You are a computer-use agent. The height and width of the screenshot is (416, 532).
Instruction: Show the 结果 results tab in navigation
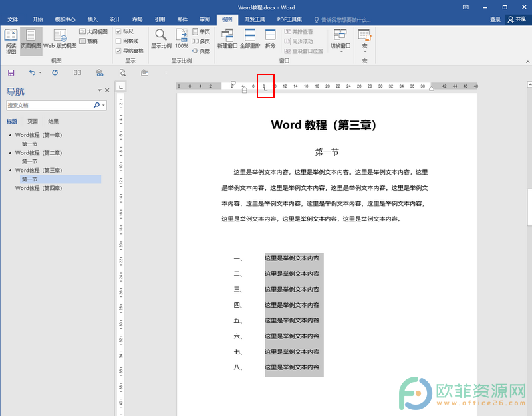[53, 121]
